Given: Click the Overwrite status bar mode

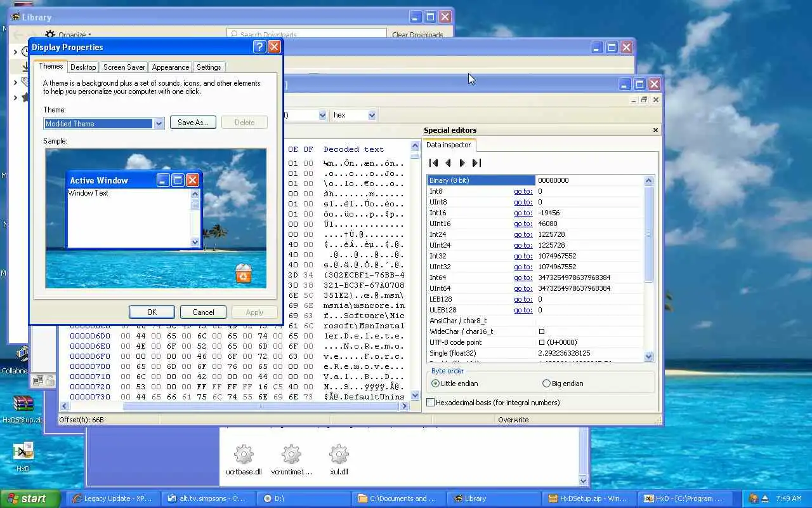Looking at the screenshot, I should [x=513, y=420].
